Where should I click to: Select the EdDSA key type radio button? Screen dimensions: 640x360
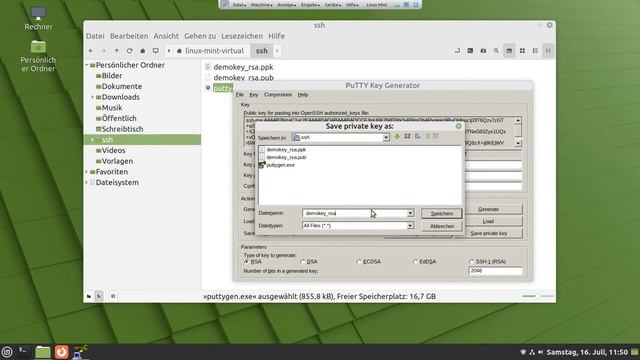(x=415, y=261)
